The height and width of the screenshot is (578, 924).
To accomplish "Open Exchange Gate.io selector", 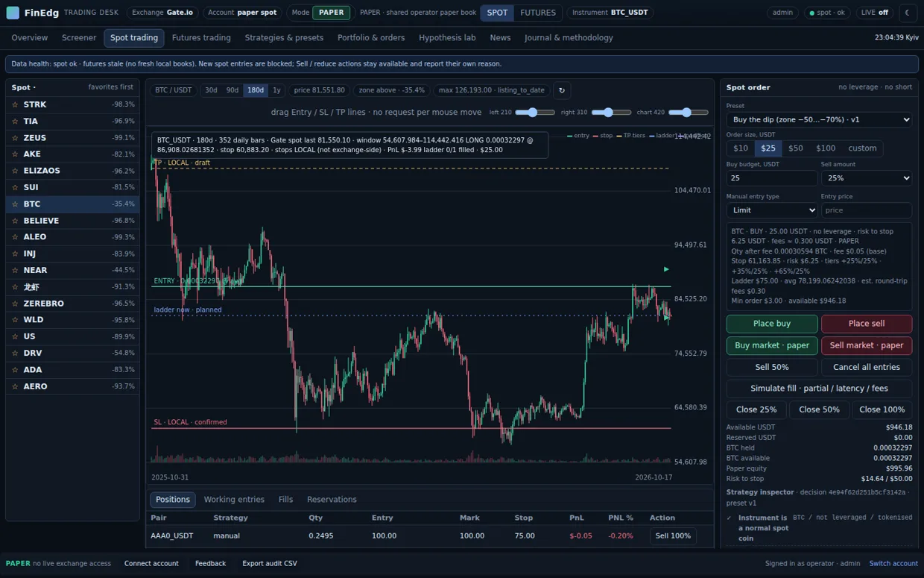I will point(162,13).
